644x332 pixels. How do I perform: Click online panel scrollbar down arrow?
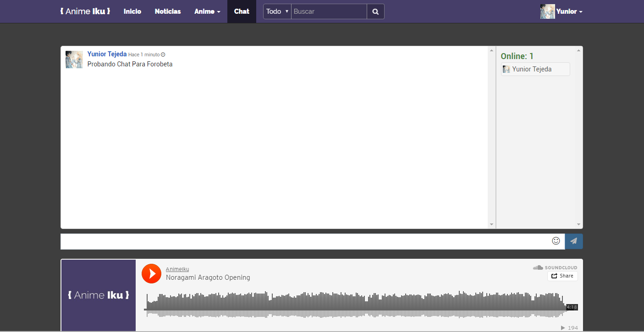(x=578, y=224)
